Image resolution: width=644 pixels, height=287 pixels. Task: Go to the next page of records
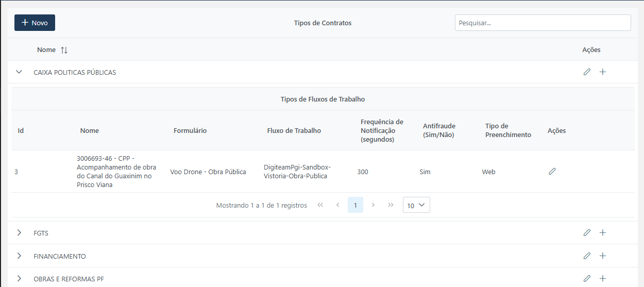pyautogui.click(x=373, y=205)
